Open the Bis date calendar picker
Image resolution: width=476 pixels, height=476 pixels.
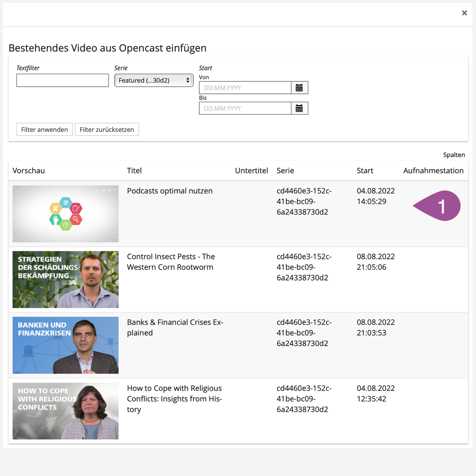pyautogui.click(x=299, y=108)
